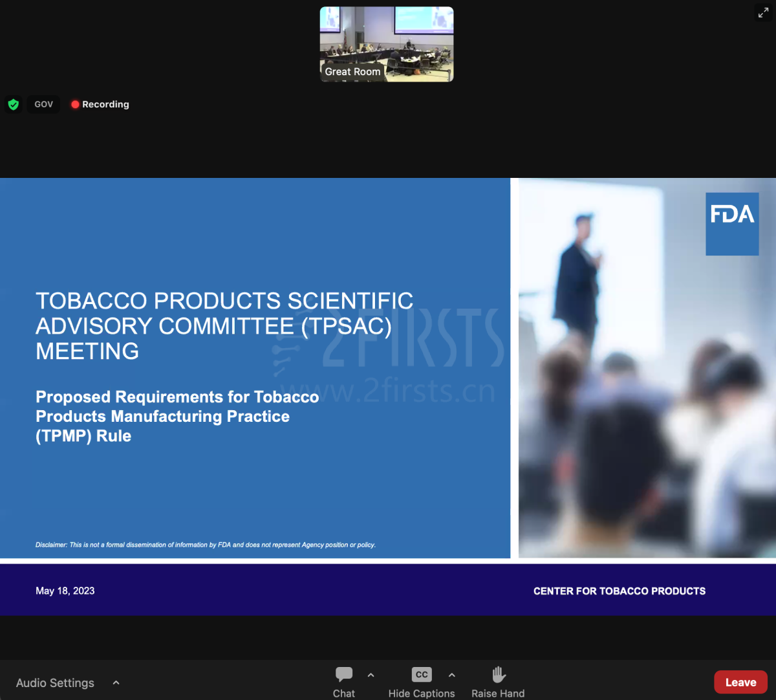Screen dimensions: 776x700
Task: Expand the captions options caret
Action: [x=452, y=675]
